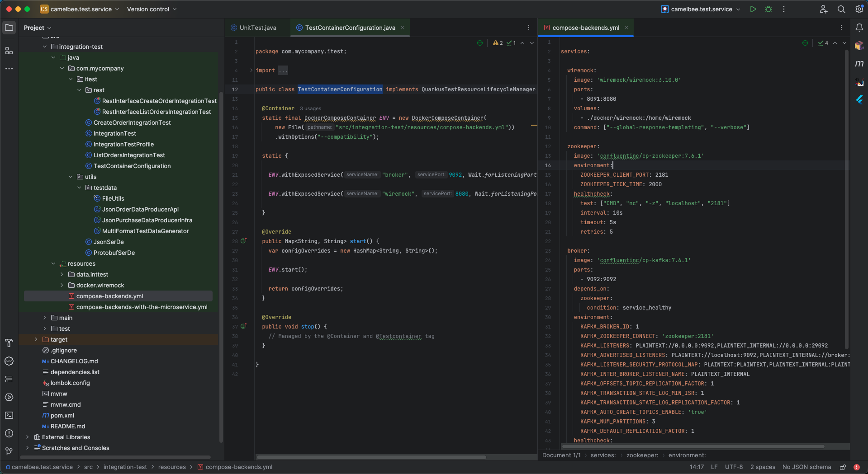Run camelbee.test.service with the green play icon
This screenshot has width=868, height=474.
pos(753,9)
